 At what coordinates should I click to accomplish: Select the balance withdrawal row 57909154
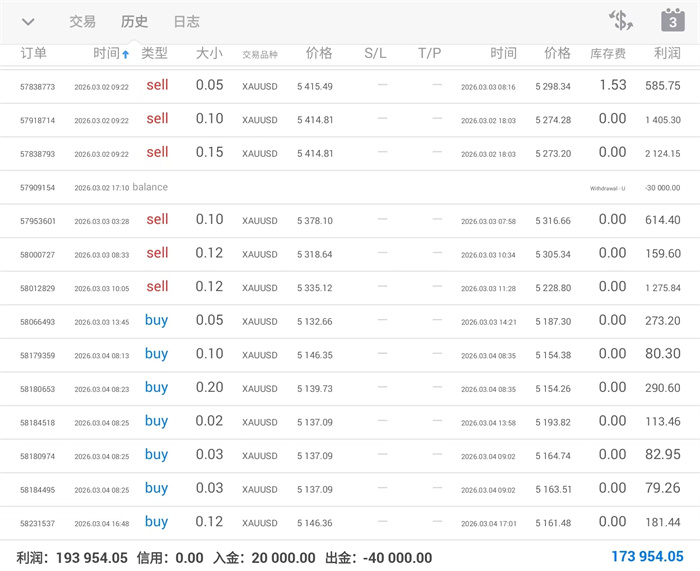tap(350, 187)
